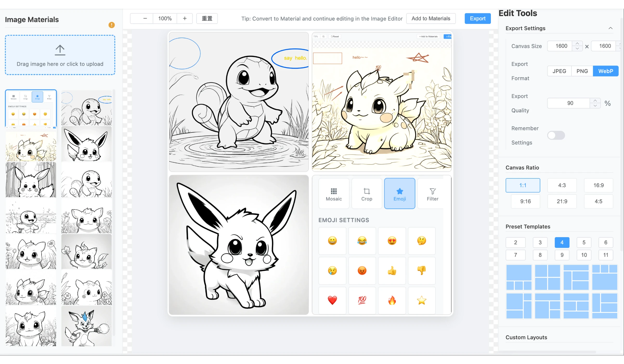Pick the thumbs down emoji
The image size is (624, 364).
[x=421, y=271]
